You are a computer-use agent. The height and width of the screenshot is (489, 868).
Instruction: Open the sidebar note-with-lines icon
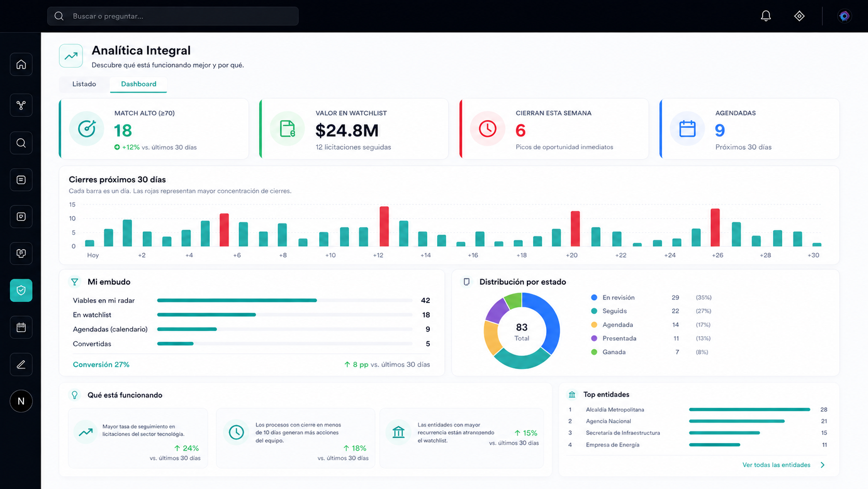[21, 180]
